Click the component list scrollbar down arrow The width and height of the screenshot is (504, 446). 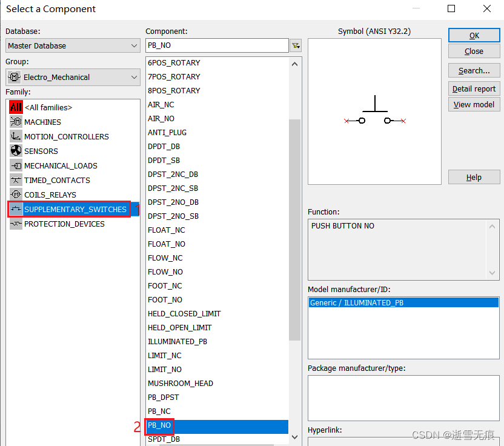point(295,436)
